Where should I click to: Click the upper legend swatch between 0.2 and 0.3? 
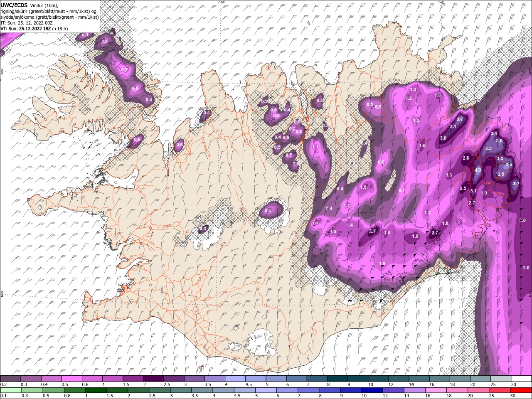point(10,379)
